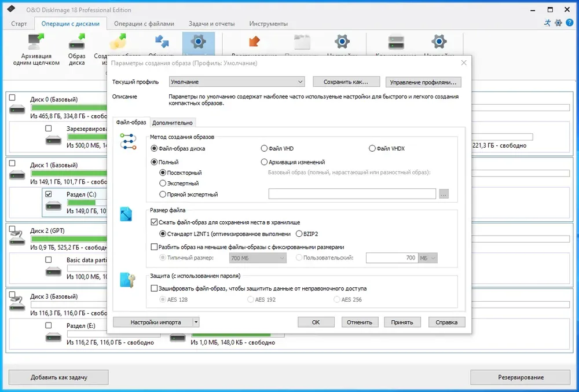The image size is (579, 392).
Task: Click the cloning disk toolbar icon
Action: 396,42
